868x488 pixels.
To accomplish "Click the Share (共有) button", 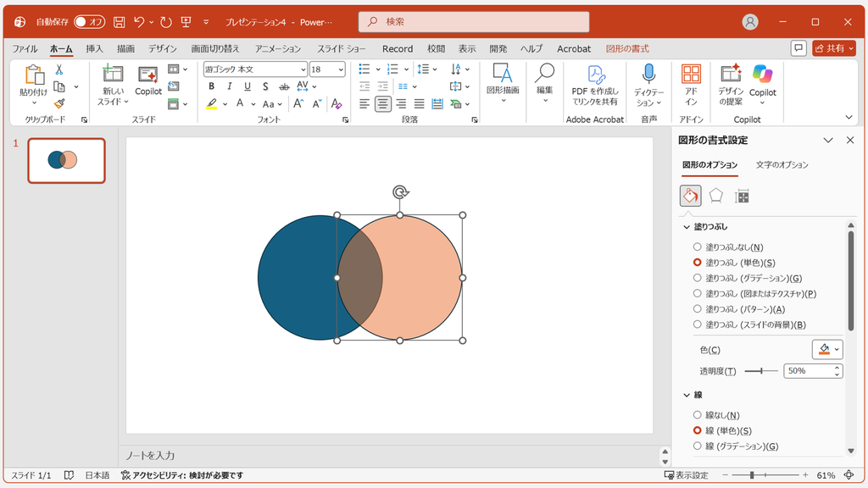I will 834,48.
